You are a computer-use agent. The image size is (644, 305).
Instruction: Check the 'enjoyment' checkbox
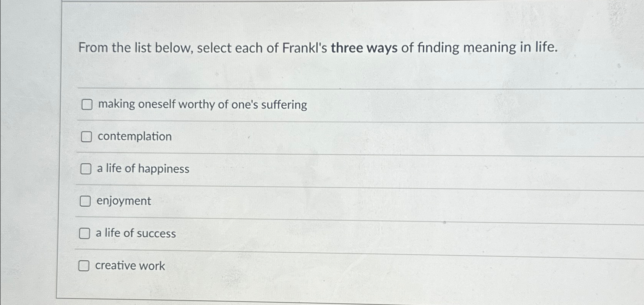click(86, 201)
